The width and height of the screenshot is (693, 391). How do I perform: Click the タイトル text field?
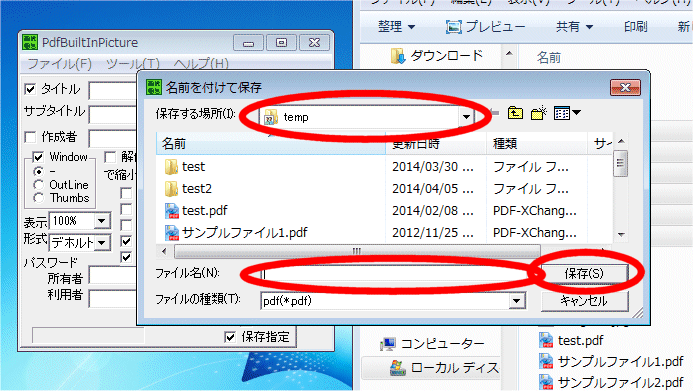(113, 91)
